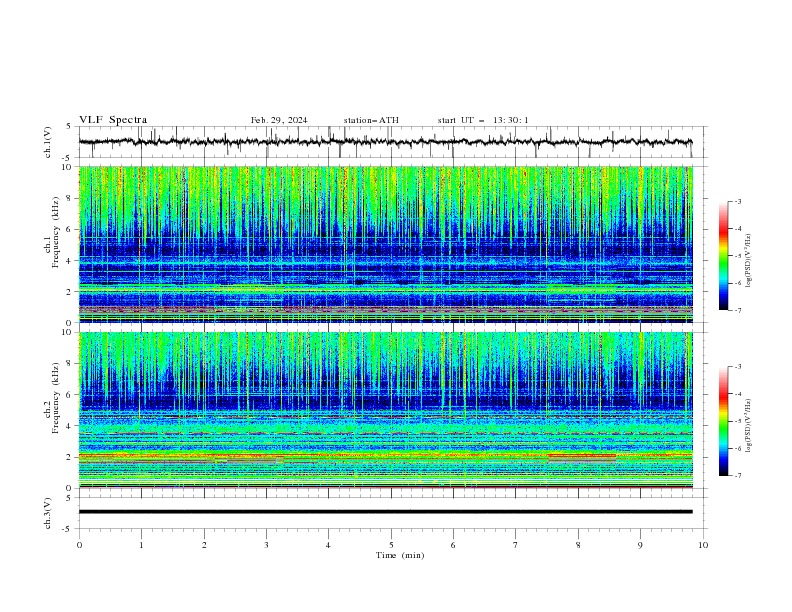Click the "start UT = 13:30:1" header text
Image resolution: width=792 pixels, height=612 pixels.
click(483, 120)
